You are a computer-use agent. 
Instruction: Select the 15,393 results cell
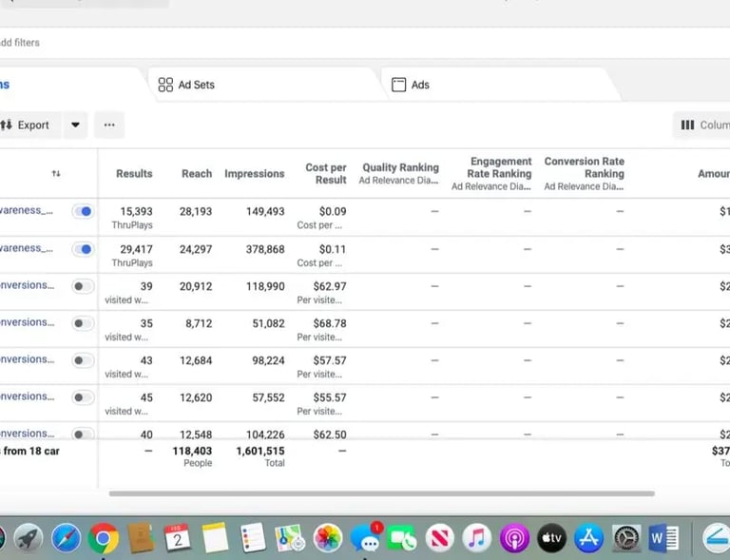(137, 211)
